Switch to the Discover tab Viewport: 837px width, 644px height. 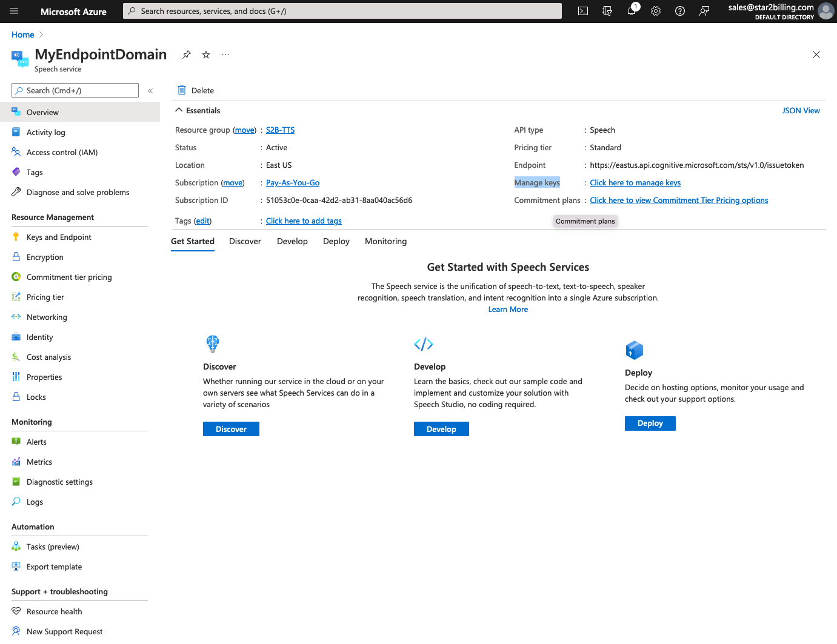pyautogui.click(x=245, y=241)
